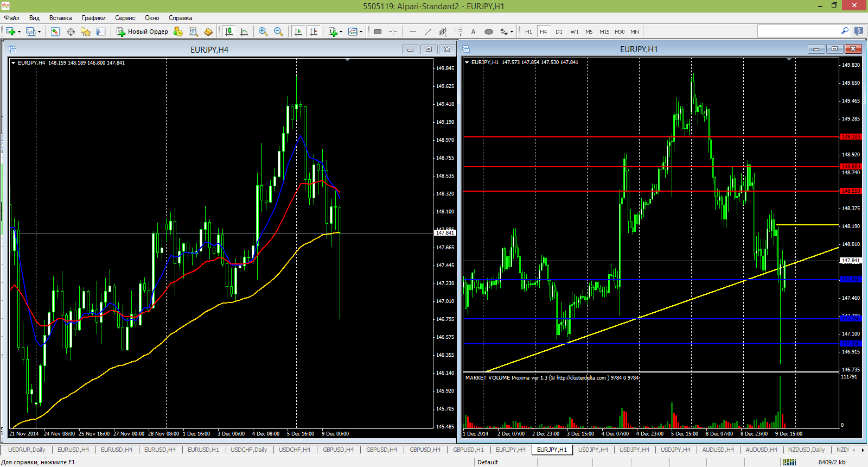Switch timeframe to W1

(x=574, y=31)
